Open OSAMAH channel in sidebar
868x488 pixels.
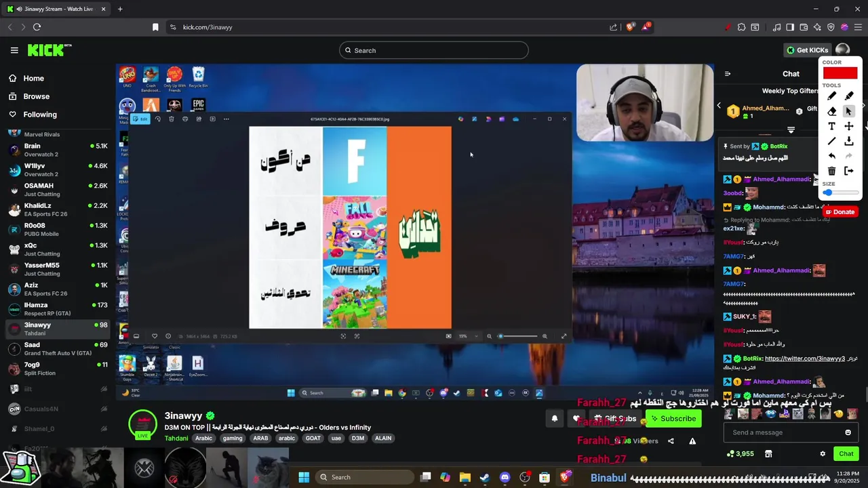(x=58, y=190)
